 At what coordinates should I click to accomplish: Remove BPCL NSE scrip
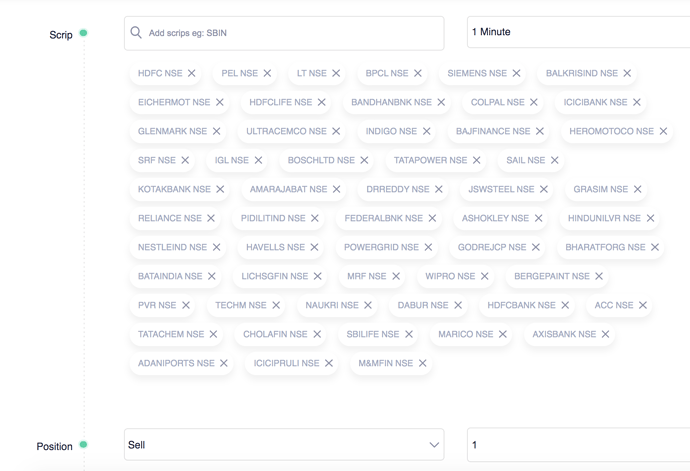pos(418,73)
